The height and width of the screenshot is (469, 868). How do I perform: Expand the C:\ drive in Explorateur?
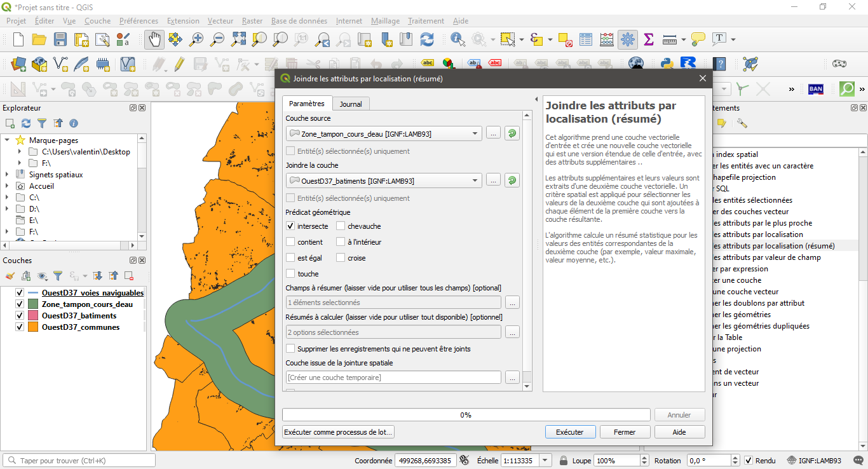click(x=7, y=198)
